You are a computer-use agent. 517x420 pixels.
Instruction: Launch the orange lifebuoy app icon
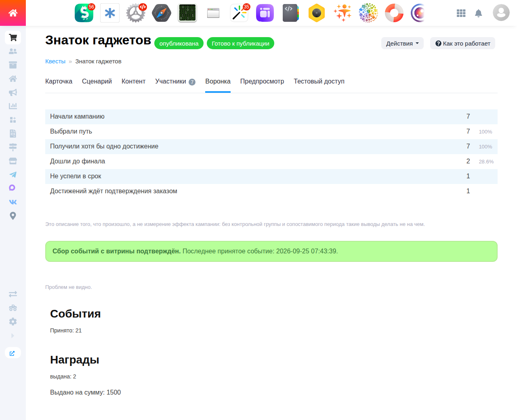(394, 13)
